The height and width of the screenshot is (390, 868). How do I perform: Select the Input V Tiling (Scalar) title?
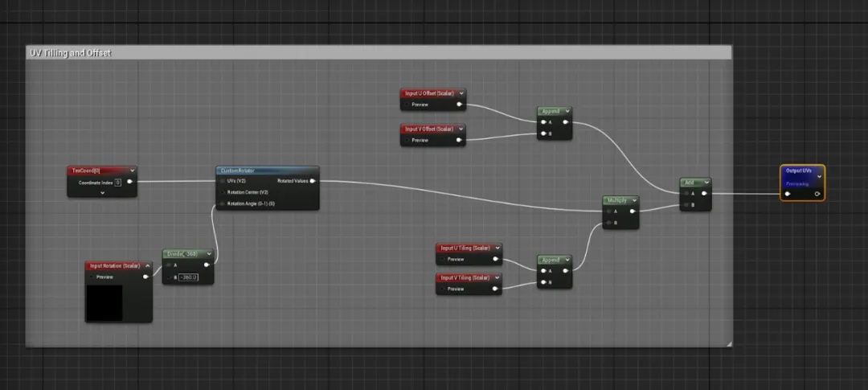click(465, 277)
